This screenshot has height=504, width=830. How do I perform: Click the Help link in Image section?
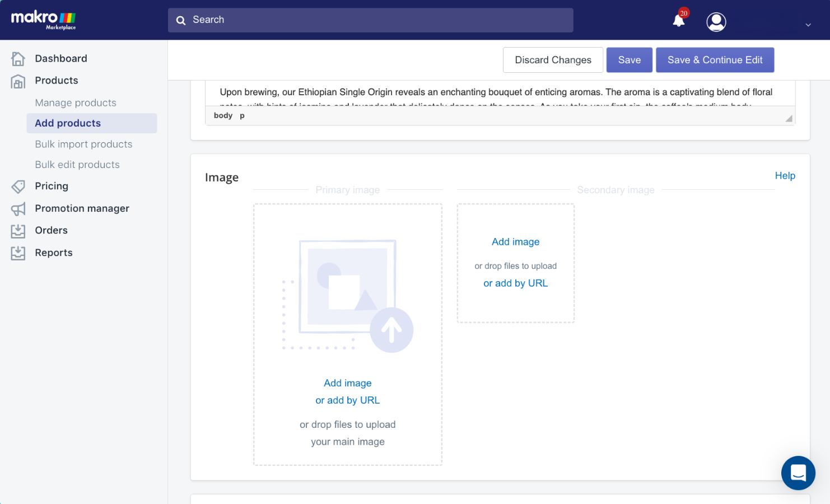(x=785, y=176)
